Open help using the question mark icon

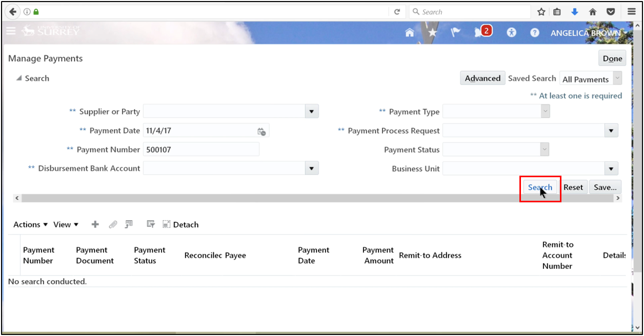[535, 32]
